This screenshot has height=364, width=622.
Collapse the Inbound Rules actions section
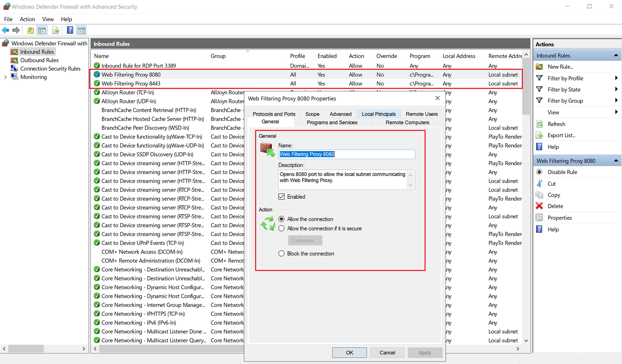(616, 55)
